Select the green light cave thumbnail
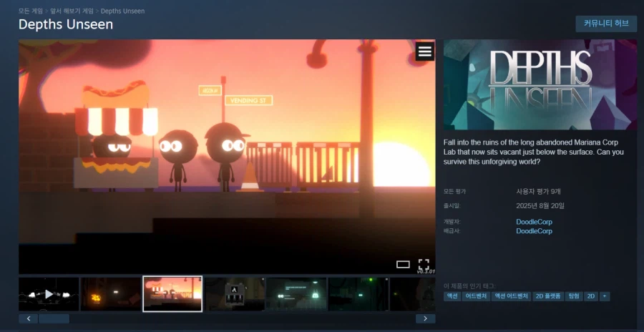The image size is (644, 332). click(358, 294)
